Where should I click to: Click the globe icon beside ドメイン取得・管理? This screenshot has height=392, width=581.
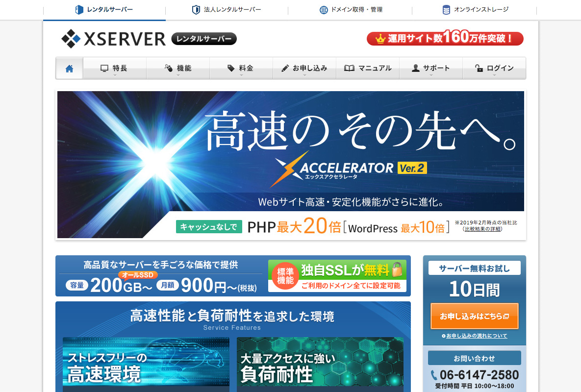click(324, 10)
